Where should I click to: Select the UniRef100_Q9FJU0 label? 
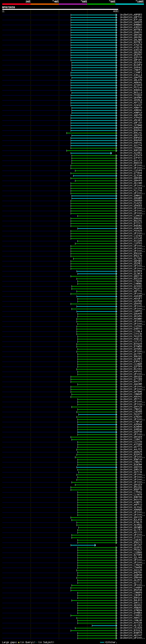point(131,123)
